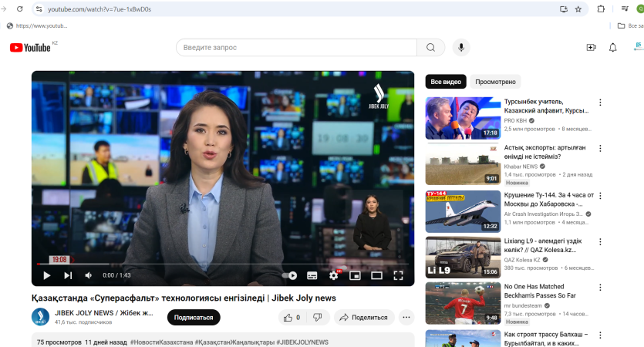The width and height of the screenshot is (644, 347).
Task: Open browser extensions menu
Action: (x=601, y=9)
